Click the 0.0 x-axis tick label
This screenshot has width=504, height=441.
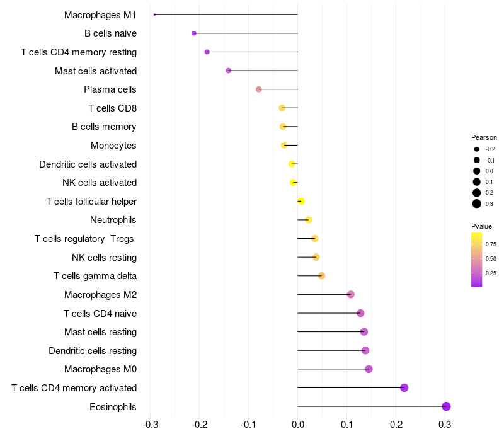[x=297, y=425]
